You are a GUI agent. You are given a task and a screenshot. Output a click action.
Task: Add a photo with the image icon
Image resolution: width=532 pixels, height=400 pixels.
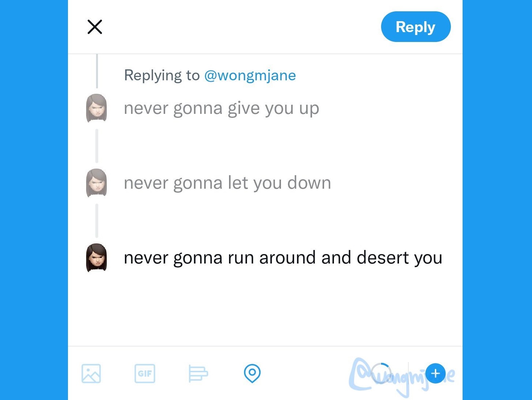(91, 373)
